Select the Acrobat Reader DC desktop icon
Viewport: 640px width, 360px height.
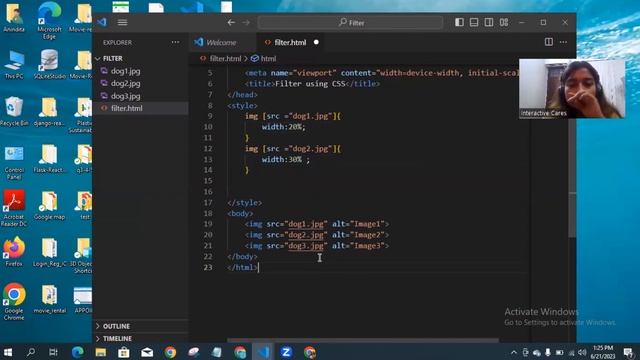pyautogui.click(x=14, y=208)
